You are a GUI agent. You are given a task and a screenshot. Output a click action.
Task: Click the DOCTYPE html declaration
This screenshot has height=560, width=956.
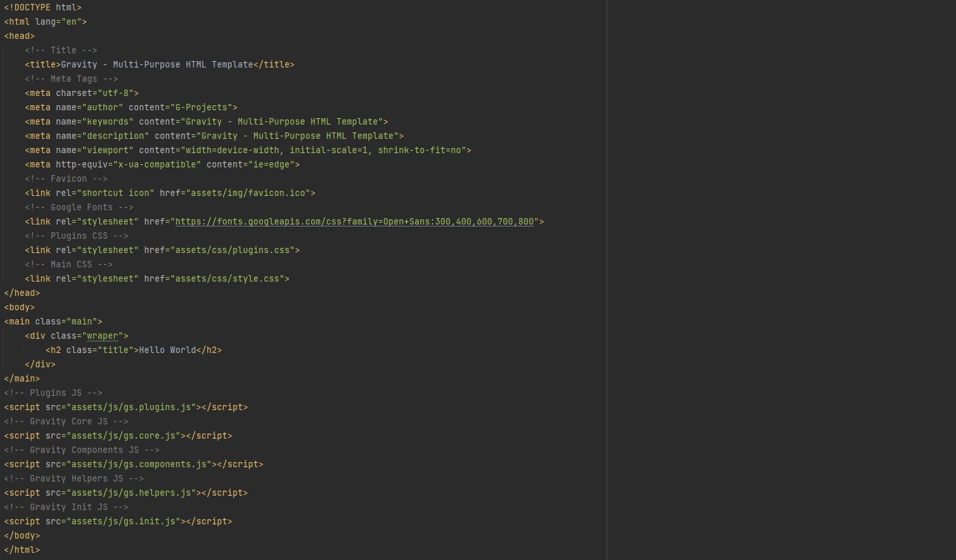click(43, 8)
